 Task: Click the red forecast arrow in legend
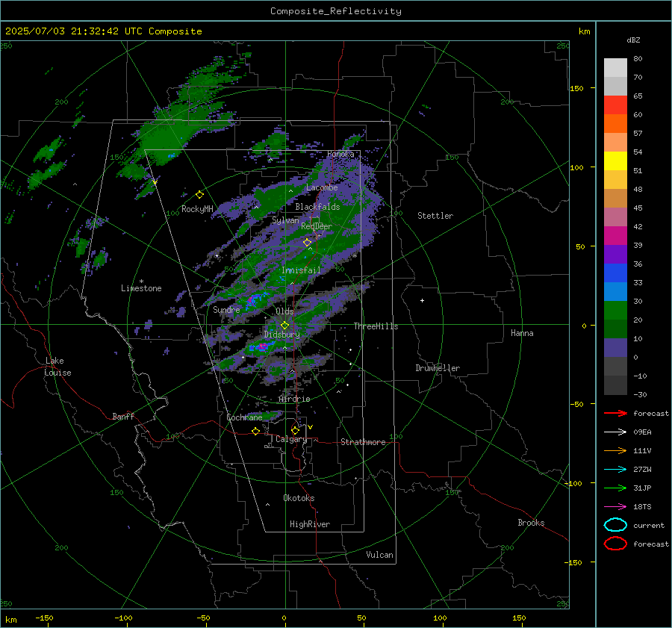click(x=615, y=413)
